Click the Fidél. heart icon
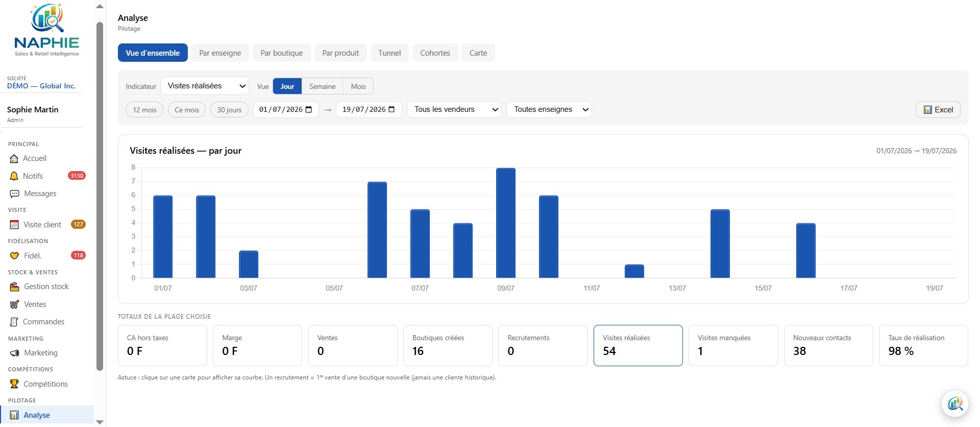 point(15,256)
